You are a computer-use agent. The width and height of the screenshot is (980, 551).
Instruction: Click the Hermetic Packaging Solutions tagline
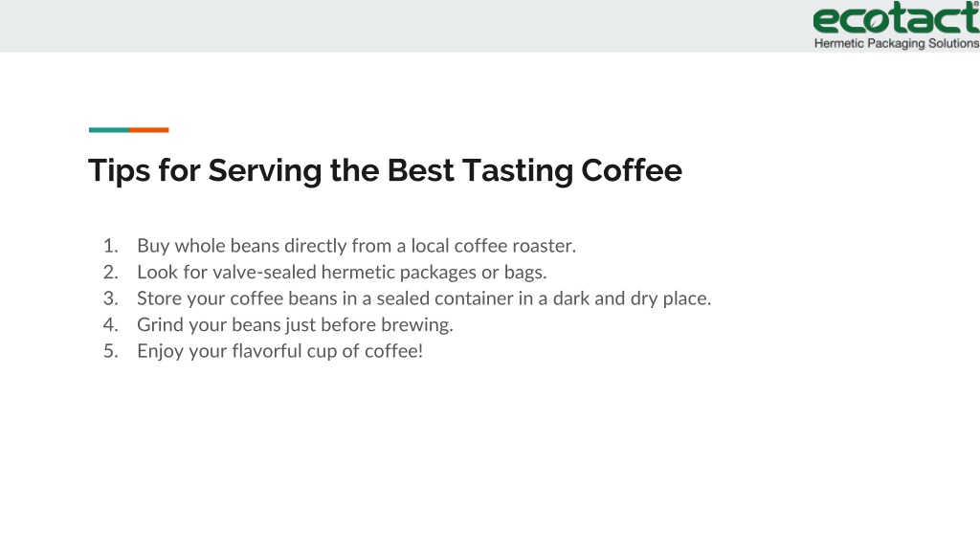(x=896, y=43)
